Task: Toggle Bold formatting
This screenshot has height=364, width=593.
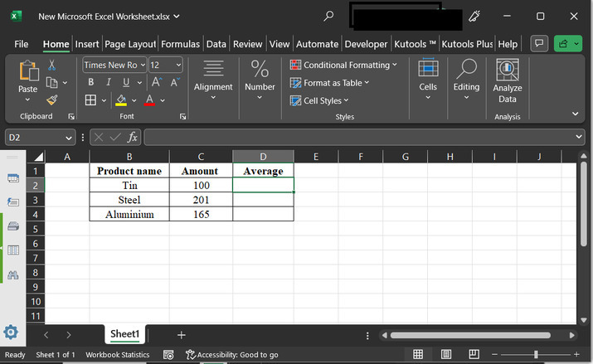Action: [91, 82]
